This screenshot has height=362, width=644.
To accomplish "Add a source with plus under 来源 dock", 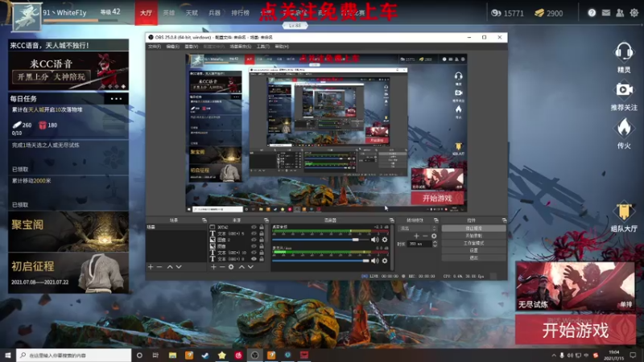I will pos(213,267).
